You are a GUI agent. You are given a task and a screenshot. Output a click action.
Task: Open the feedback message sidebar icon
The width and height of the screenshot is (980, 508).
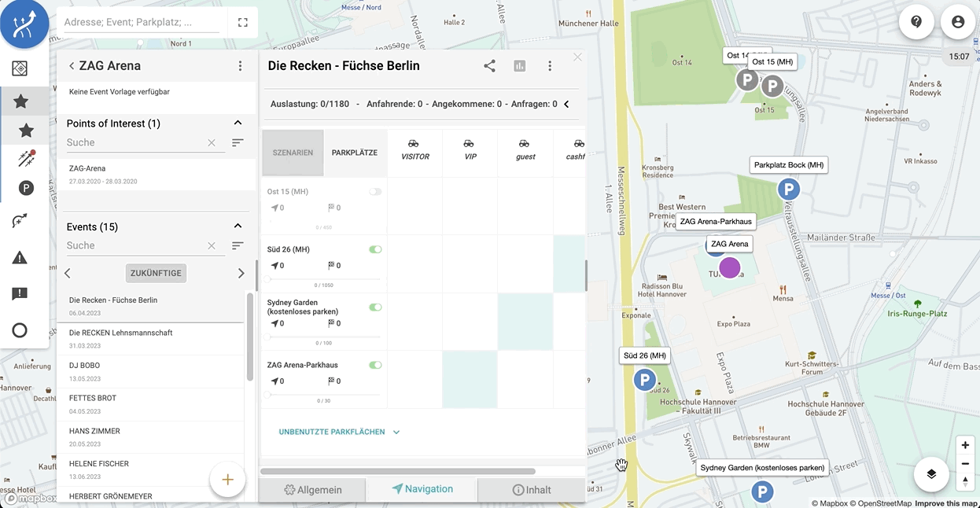[x=20, y=293]
